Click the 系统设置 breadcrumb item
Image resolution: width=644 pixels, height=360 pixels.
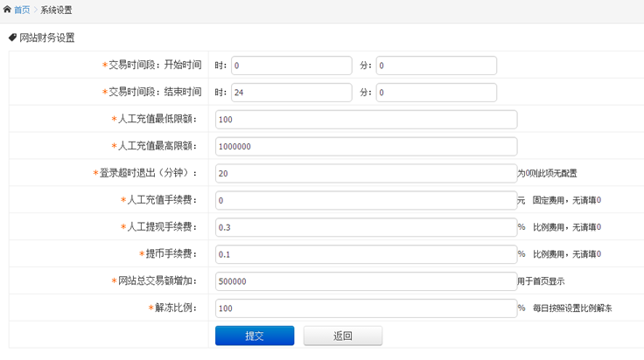[x=56, y=10]
